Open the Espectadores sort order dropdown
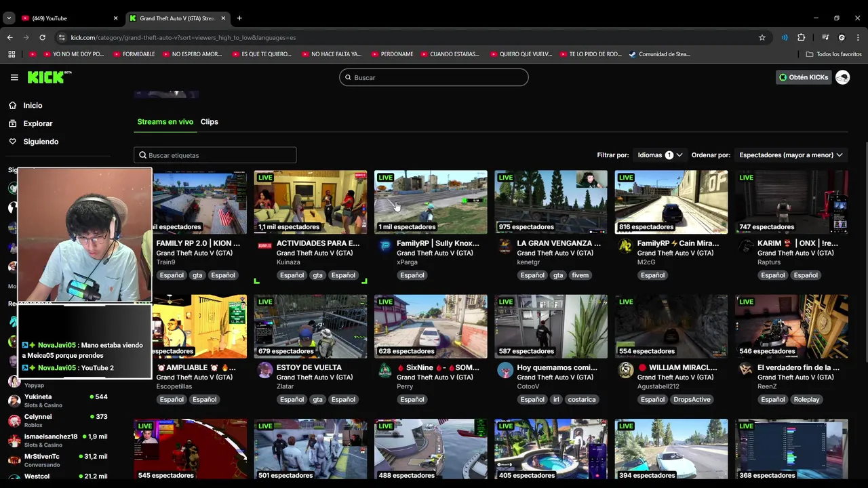 click(x=791, y=155)
